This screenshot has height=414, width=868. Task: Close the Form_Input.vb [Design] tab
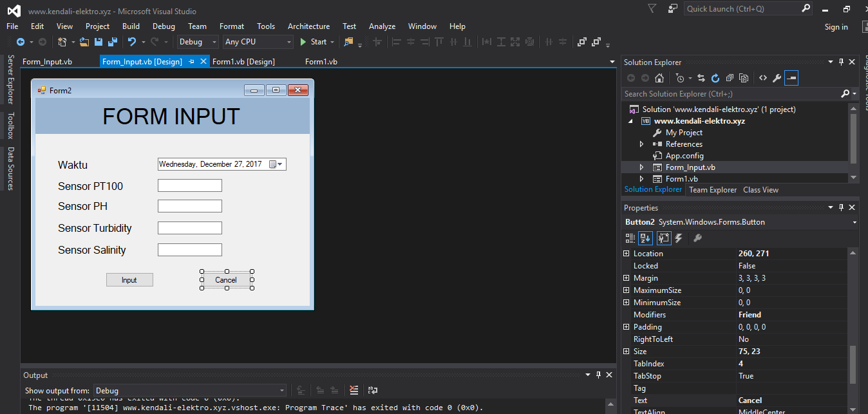(203, 61)
